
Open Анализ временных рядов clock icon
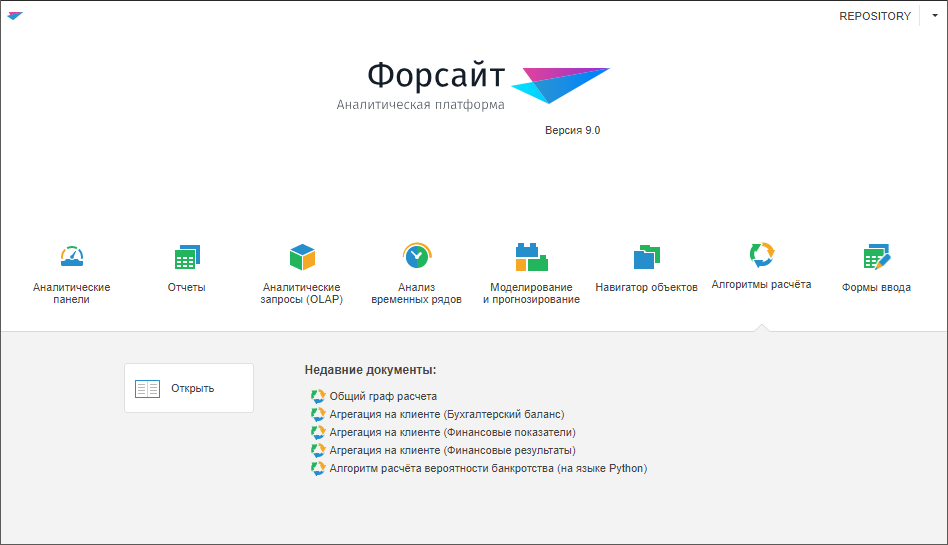pos(417,256)
